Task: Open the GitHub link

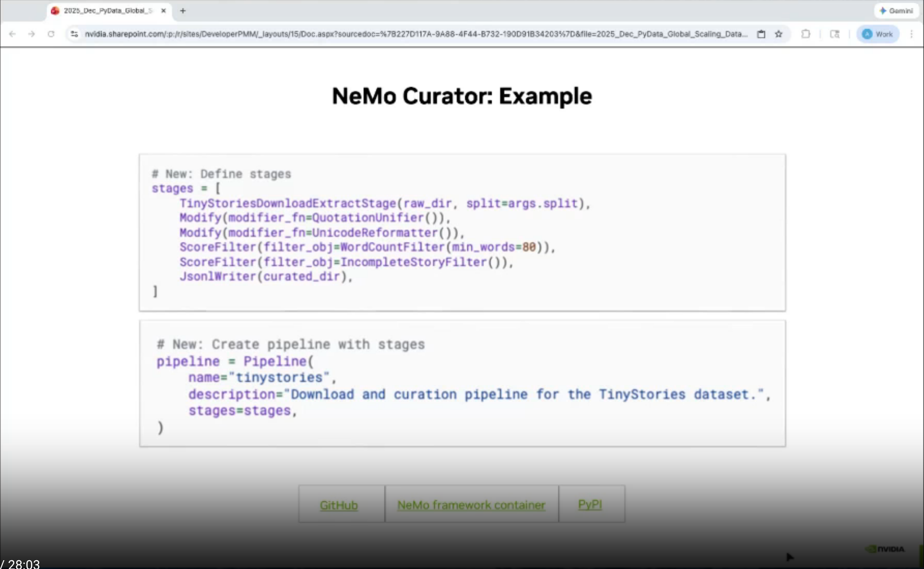Action: click(x=339, y=505)
